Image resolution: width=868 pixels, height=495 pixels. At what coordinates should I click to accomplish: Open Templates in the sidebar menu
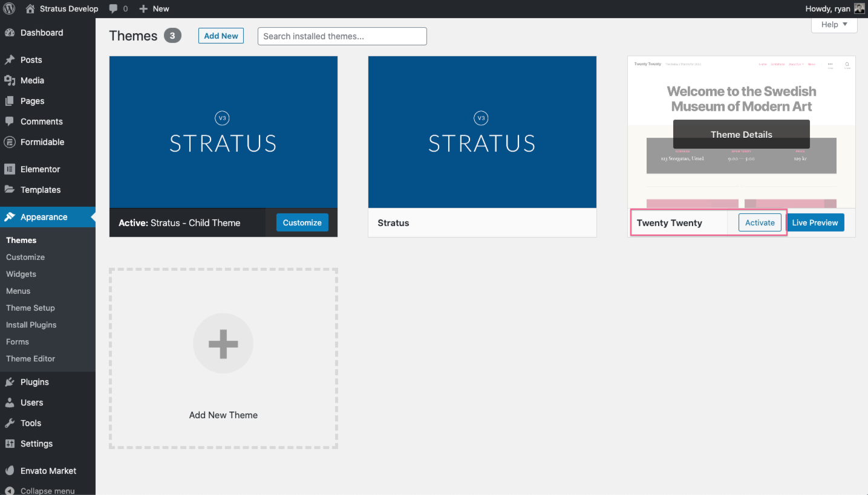click(x=48, y=190)
